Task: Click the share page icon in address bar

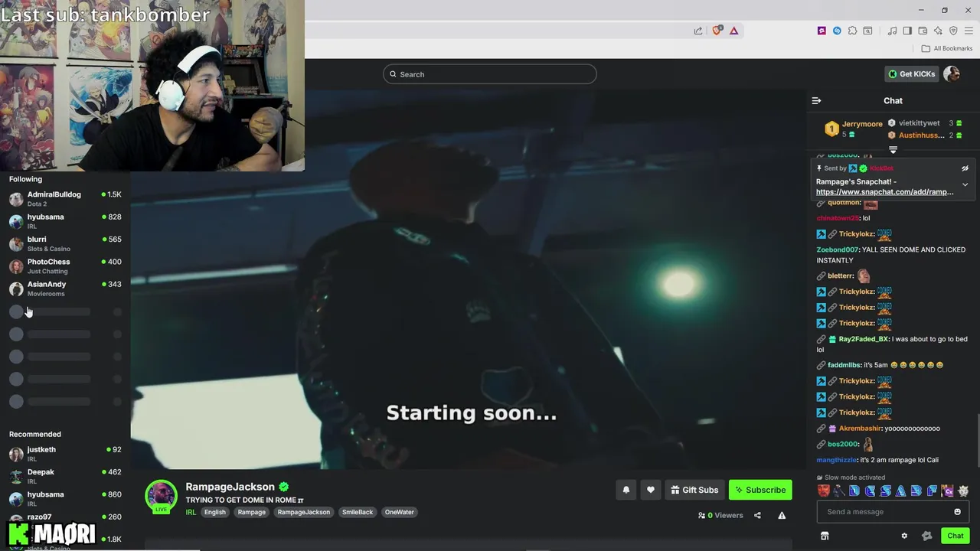Action: 698,31
